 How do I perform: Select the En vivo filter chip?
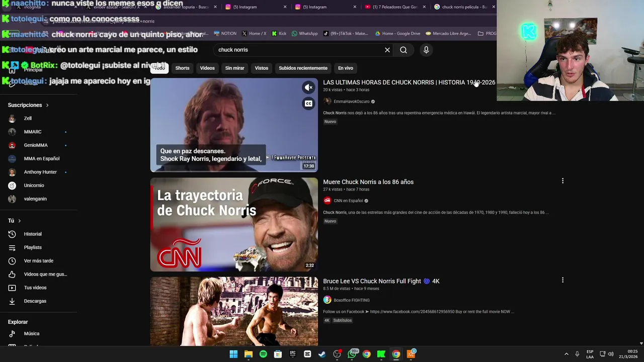(345, 68)
